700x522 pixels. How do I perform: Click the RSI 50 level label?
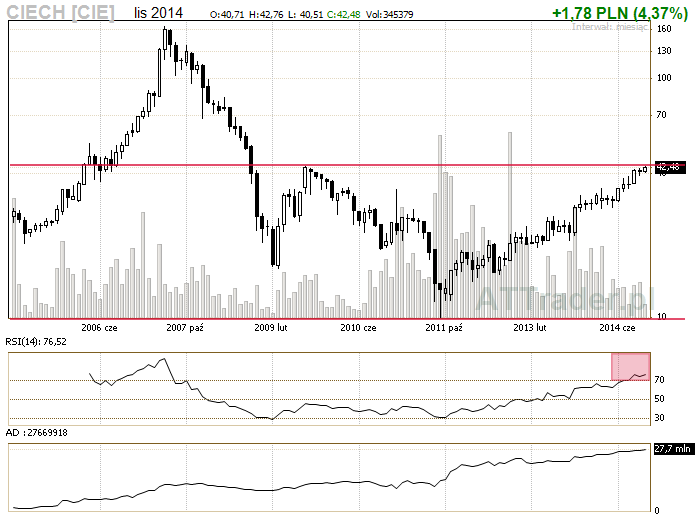click(659, 399)
